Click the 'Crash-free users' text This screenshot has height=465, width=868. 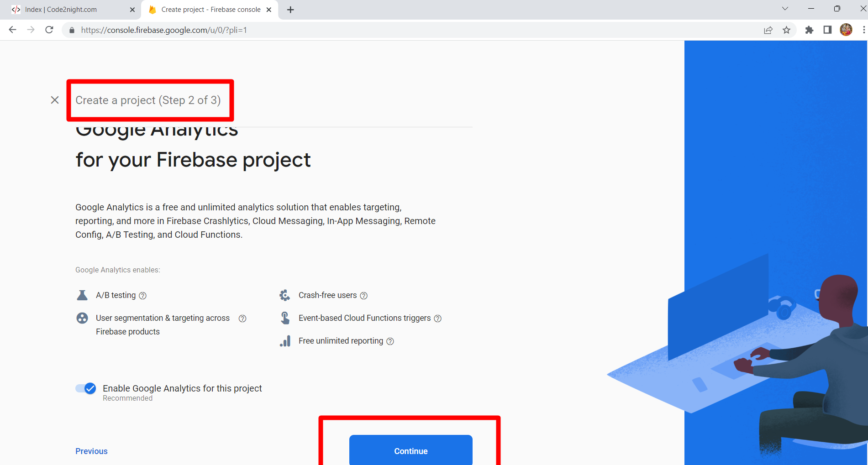coord(327,295)
